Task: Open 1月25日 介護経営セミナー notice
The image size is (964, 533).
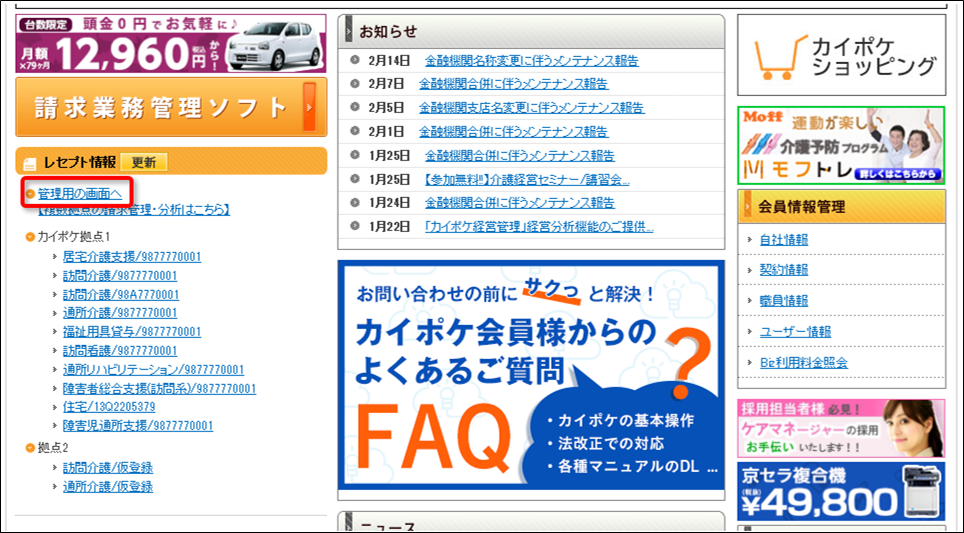Action: 527,180
